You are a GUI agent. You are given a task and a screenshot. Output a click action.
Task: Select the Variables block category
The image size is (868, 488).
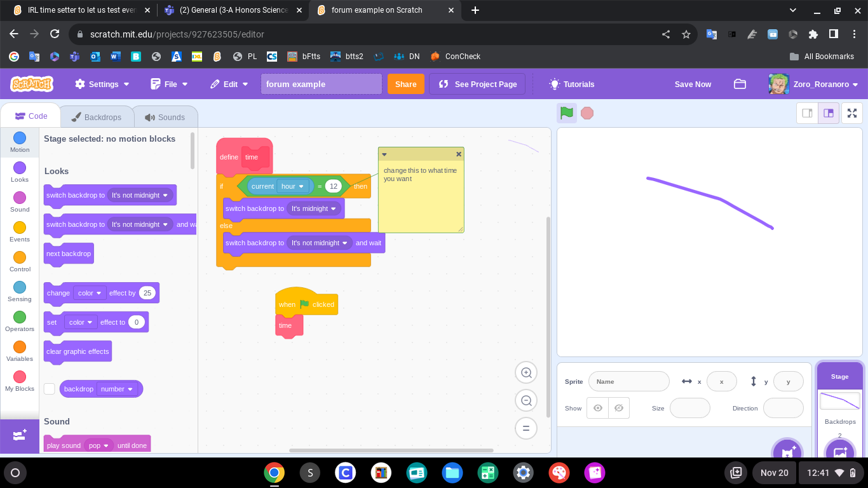click(x=20, y=351)
